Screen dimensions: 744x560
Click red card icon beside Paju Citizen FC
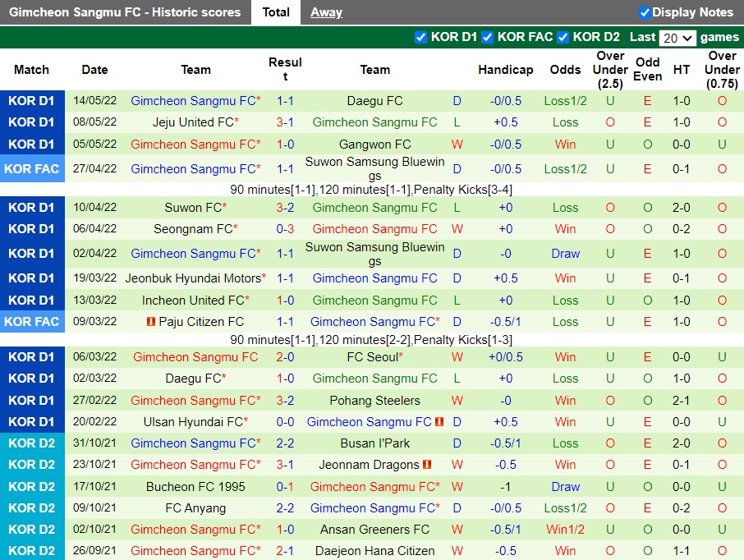[x=151, y=322]
